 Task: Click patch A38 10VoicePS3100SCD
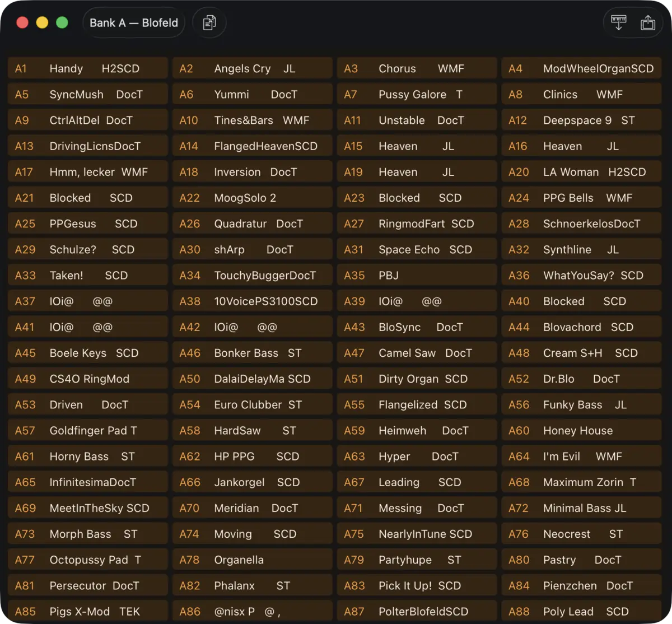pos(253,301)
